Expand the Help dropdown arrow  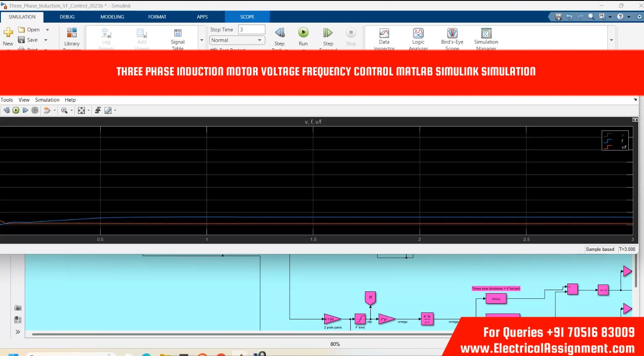629,17
